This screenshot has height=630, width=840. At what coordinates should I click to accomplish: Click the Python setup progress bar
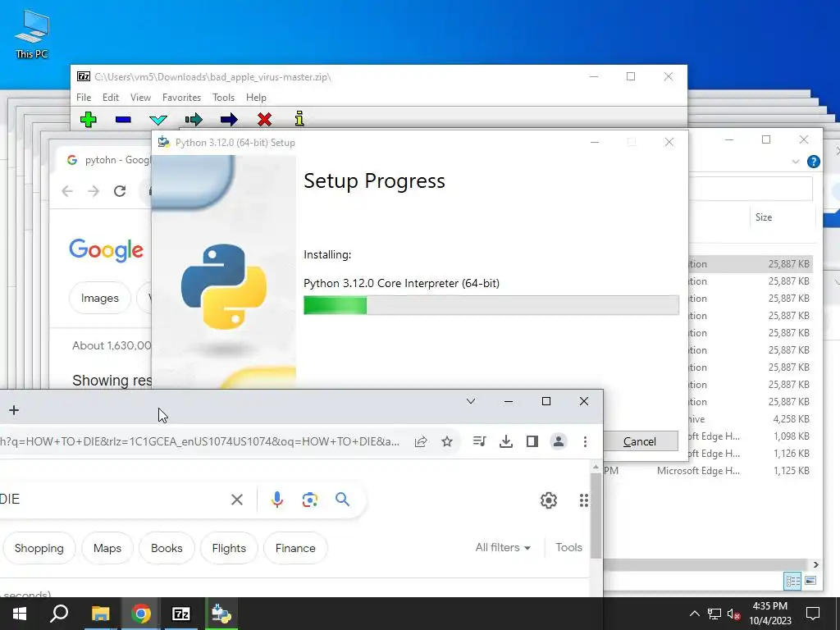point(491,305)
